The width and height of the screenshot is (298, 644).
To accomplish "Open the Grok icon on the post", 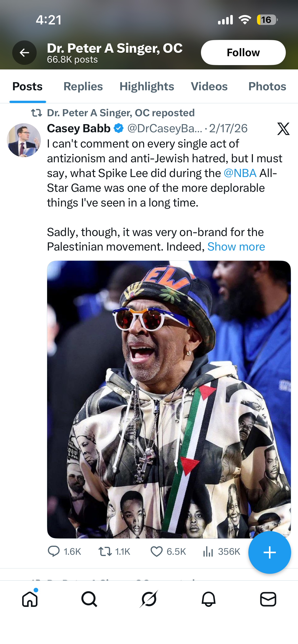I will click(283, 129).
